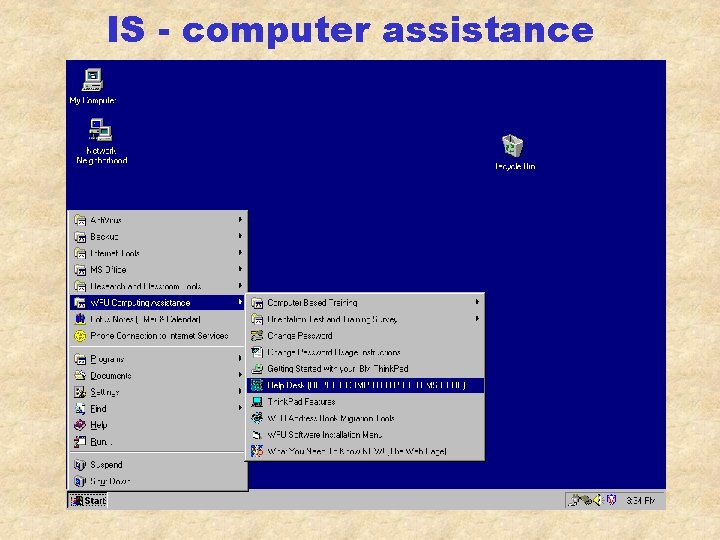Choose Suspend from Start menu
The height and width of the screenshot is (540, 720).
coord(158,465)
